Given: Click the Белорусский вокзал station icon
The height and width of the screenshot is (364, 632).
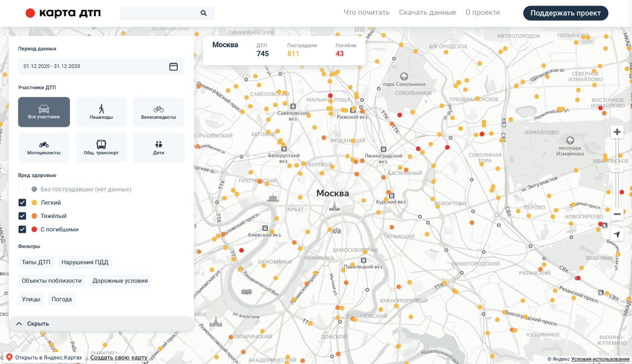Looking at the screenshot, I should [x=284, y=148].
